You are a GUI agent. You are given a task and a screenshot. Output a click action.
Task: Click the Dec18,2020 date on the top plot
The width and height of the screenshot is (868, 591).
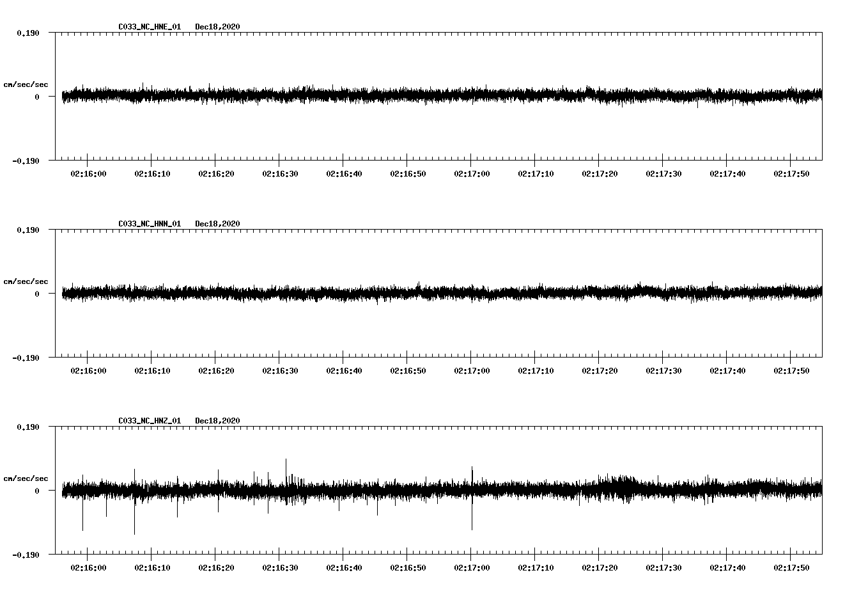click(217, 27)
